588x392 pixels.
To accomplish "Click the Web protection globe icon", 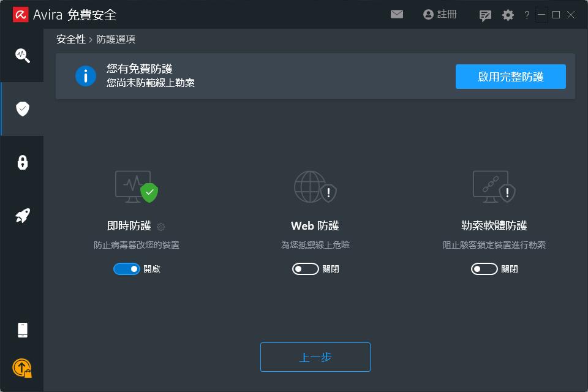I will 315,187.
